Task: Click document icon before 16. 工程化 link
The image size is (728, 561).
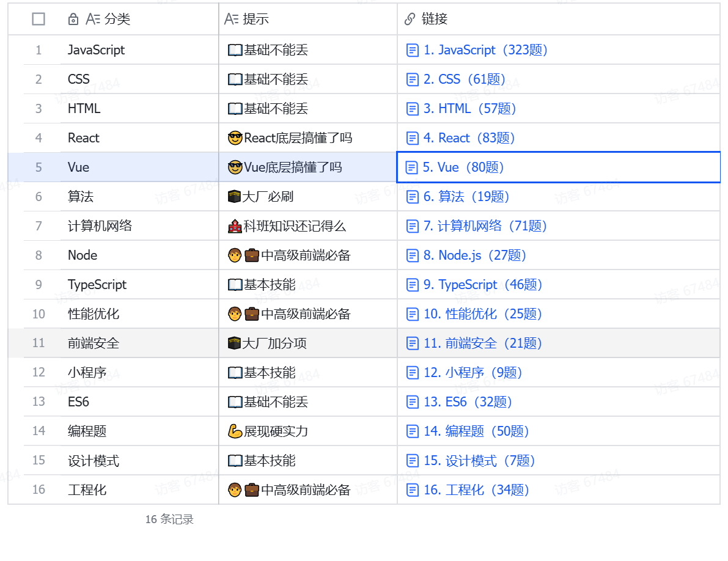Action: click(x=412, y=490)
